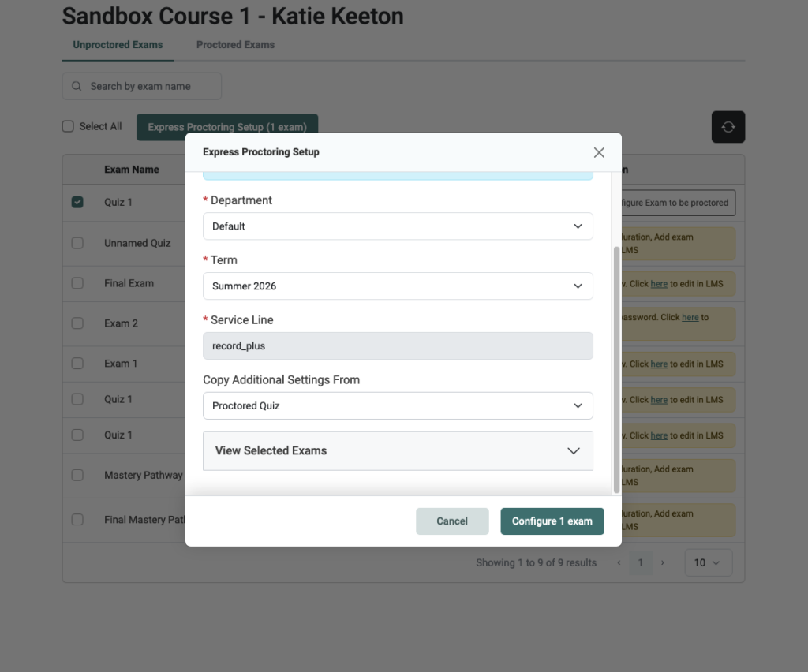Screen dimensions: 808x672
Task: Go to previous results page arrow
Action: pos(619,563)
